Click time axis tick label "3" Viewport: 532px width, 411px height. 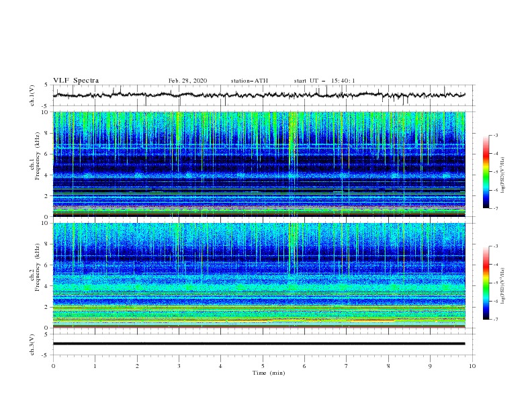(x=179, y=366)
